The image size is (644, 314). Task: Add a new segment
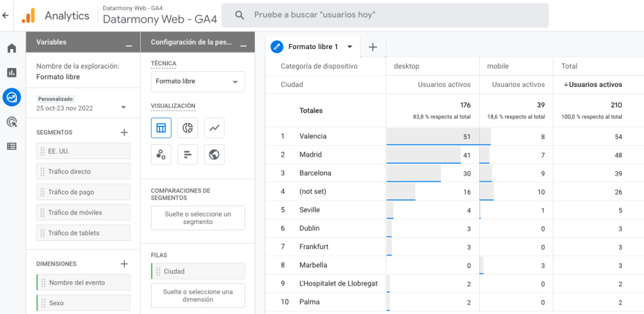click(x=124, y=132)
